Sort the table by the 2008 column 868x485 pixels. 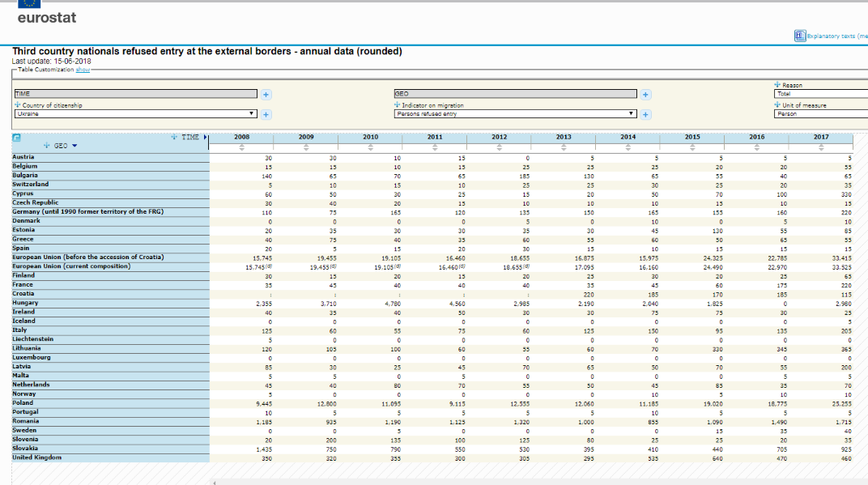241,147
